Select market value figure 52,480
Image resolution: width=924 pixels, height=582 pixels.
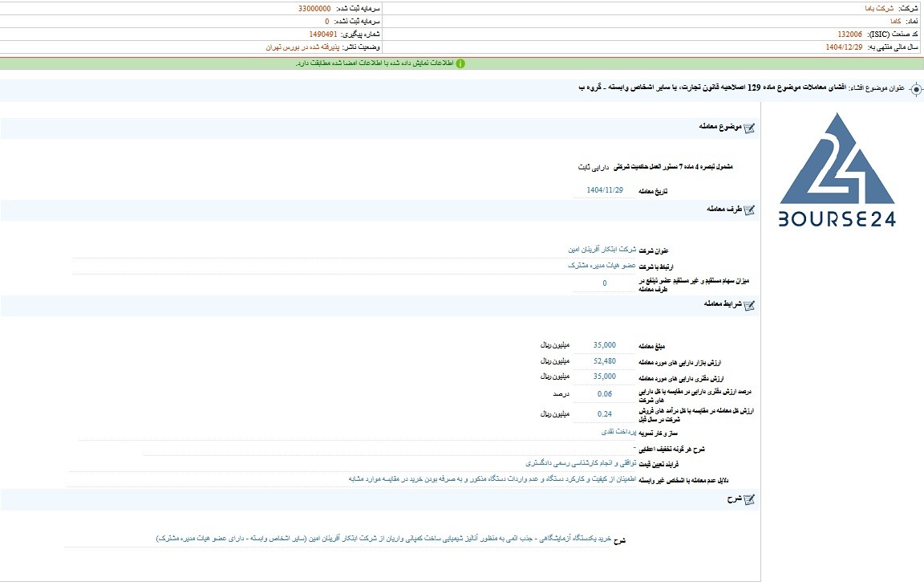coord(605,361)
